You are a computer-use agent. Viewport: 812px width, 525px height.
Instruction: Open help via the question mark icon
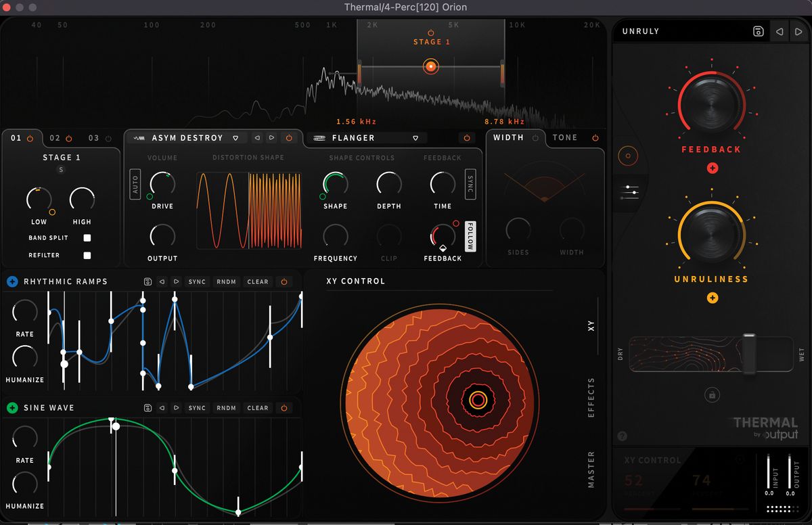pos(623,436)
